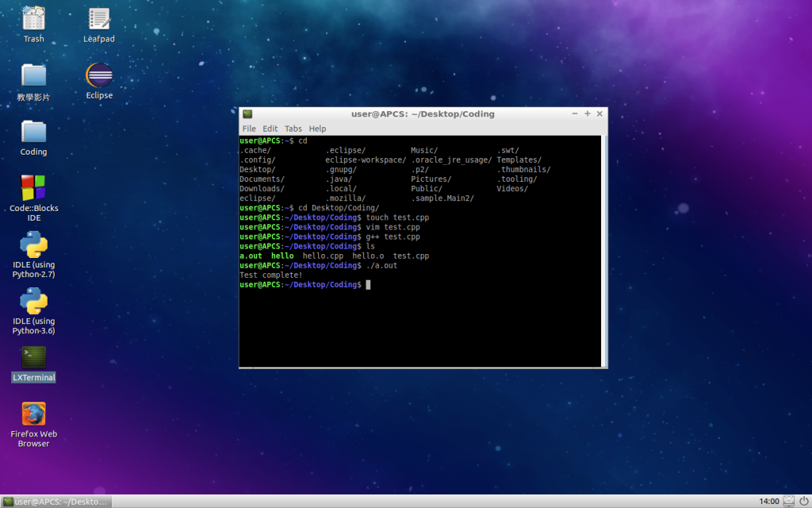This screenshot has width=812, height=508.
Task: Select the Code::Blocks IDE icon
Action: coord(33,188)
